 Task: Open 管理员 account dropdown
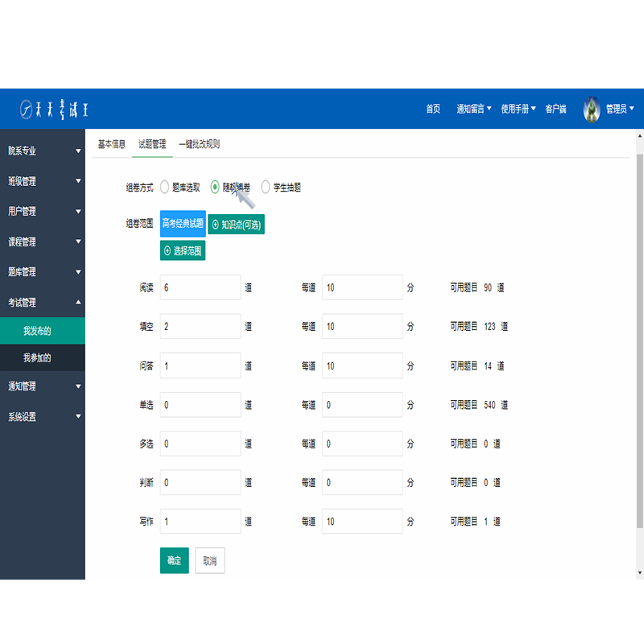[x=620, y=109]
